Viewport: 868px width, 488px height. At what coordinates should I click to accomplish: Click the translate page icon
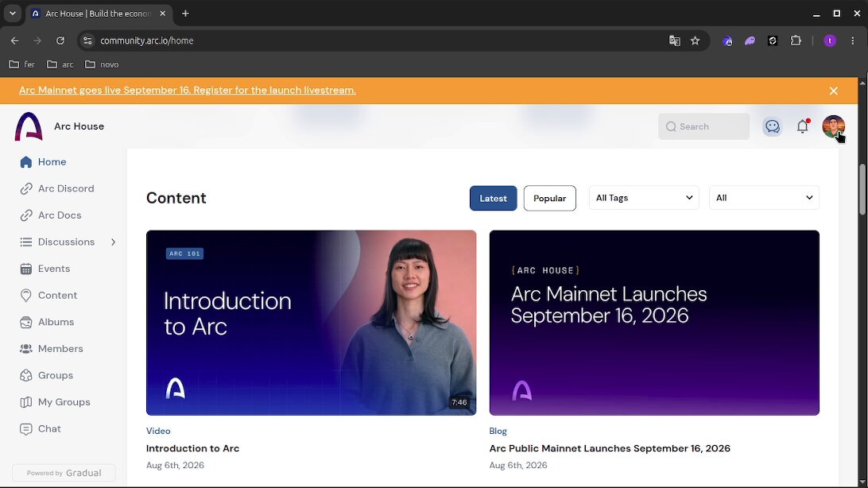(674, 41)
